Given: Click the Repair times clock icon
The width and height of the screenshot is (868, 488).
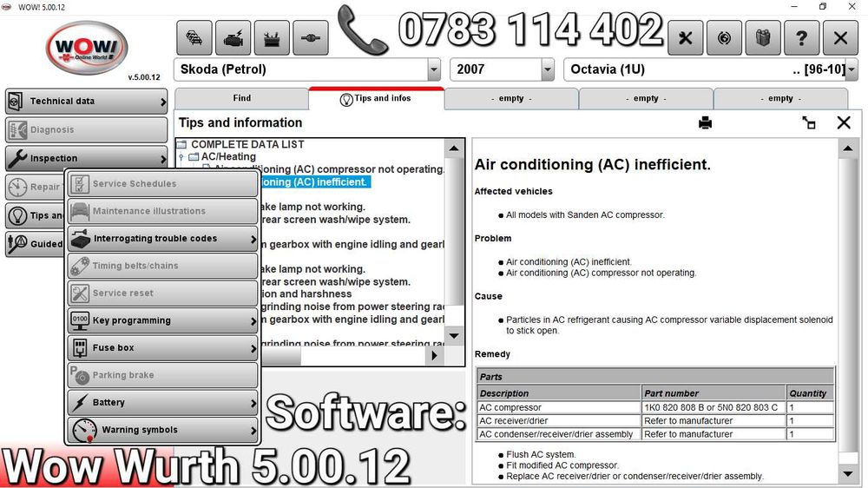Looking at the screenshot, I should (x=17, y=187).
